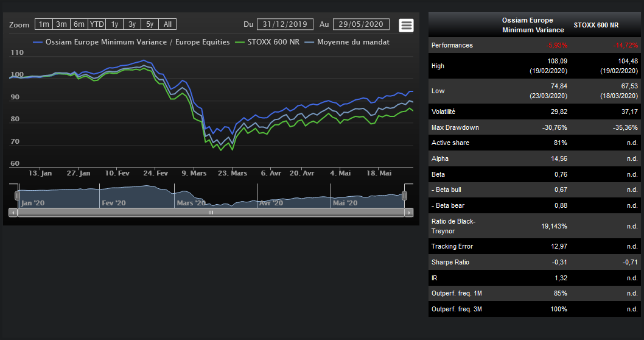
Task: Click the Jan '20 navigator label
Action: tap(33, 203)
